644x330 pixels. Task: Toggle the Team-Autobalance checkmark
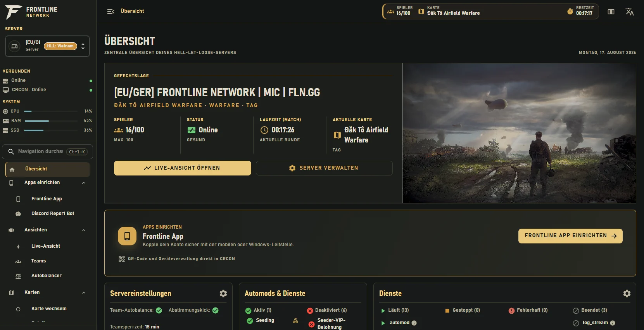(159, 311)
